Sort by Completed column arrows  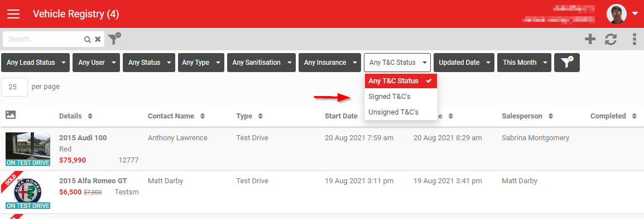click(634, 116)
